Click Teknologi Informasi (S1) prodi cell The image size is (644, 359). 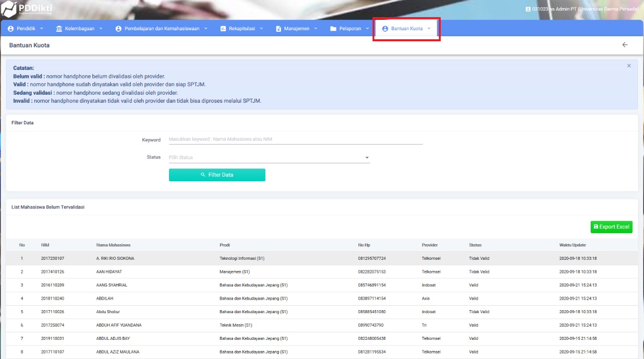point(242,258)
